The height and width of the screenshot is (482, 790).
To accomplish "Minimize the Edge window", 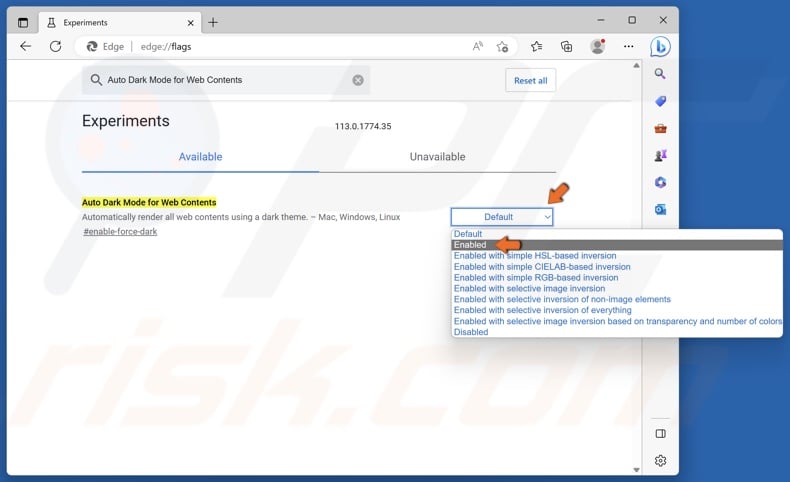I will 601,20.
